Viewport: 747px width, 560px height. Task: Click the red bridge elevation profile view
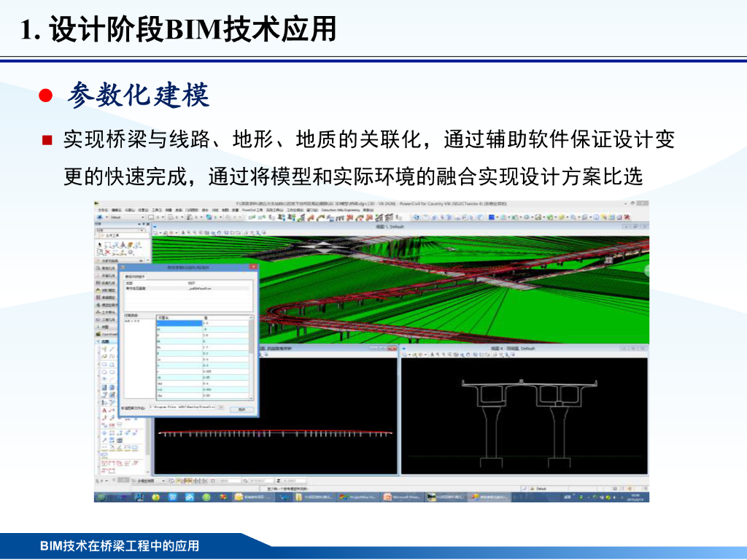click(275, 434)
